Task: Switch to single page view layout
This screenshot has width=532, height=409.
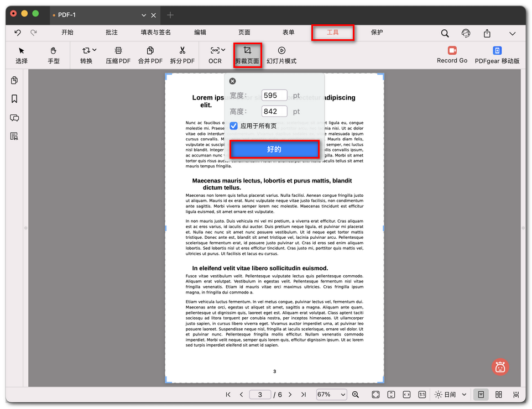Action: [x=481, y=395]
